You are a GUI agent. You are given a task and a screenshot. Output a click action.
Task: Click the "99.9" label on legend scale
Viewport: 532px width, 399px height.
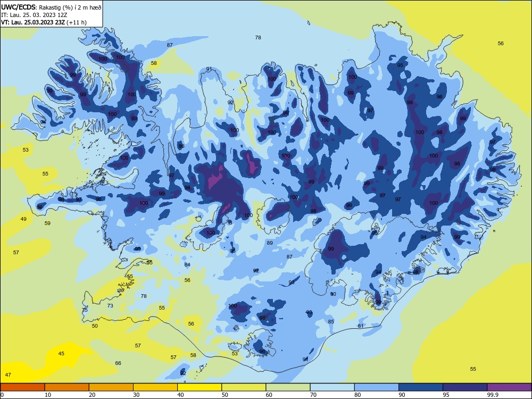[x=493, y=395]
